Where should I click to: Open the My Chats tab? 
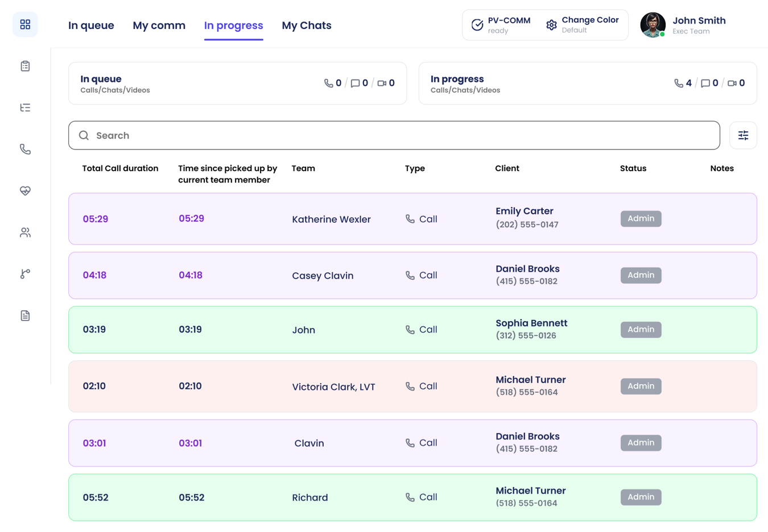point(307,26)
